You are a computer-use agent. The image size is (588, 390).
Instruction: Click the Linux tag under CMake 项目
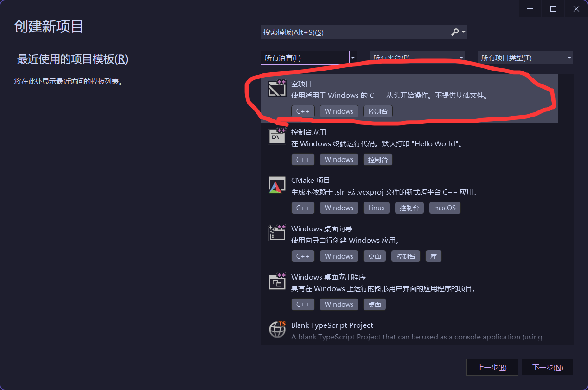click(377, 208)
